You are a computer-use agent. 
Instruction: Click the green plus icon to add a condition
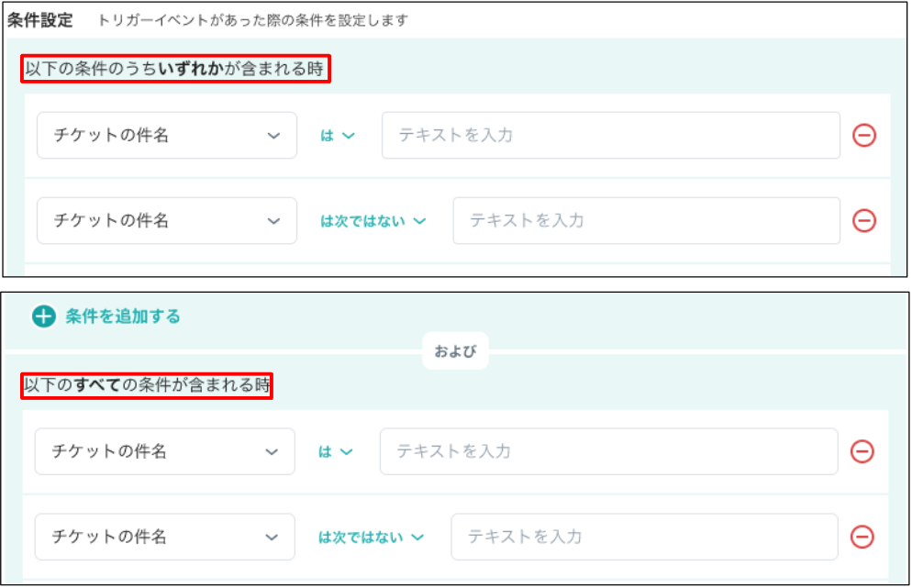pyautogui.click(x=44, y=316)
